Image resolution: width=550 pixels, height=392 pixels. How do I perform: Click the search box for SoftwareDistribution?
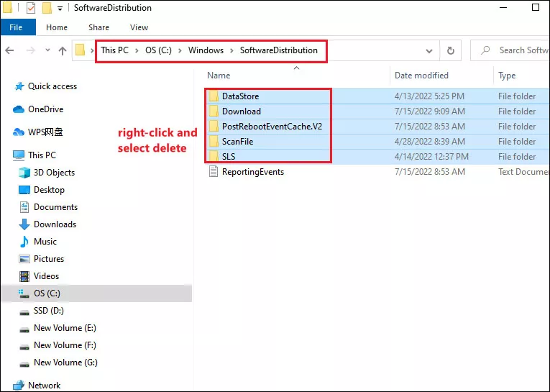[x=510, y=50]
